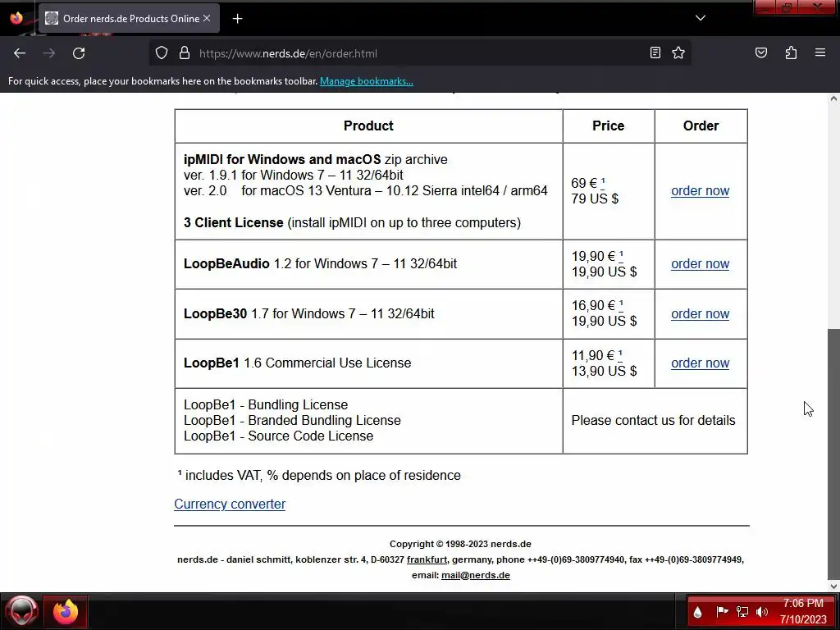Open the tracking protection shield icon
840x630 pixels.
162,53
